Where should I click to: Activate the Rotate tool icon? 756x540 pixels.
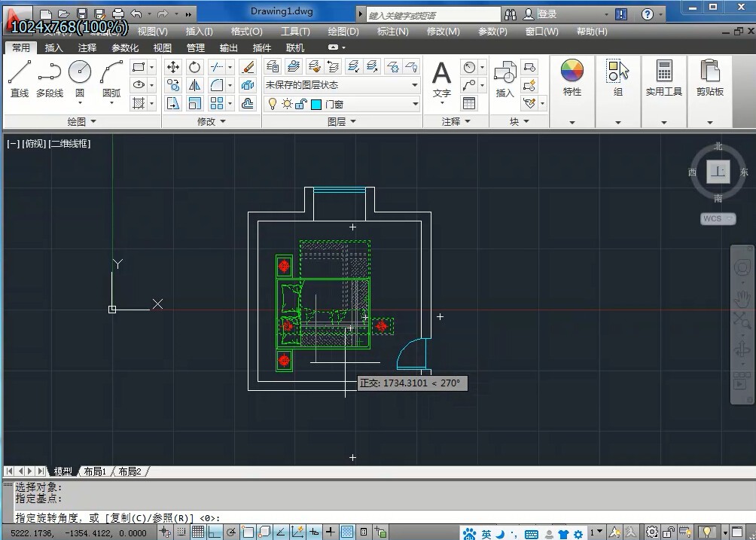tap(194, 67)
